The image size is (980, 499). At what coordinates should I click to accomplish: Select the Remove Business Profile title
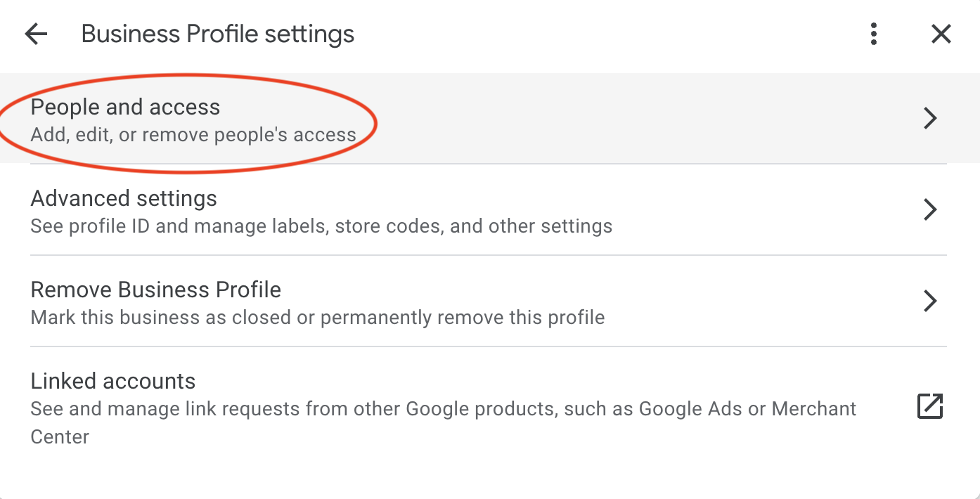156,290
